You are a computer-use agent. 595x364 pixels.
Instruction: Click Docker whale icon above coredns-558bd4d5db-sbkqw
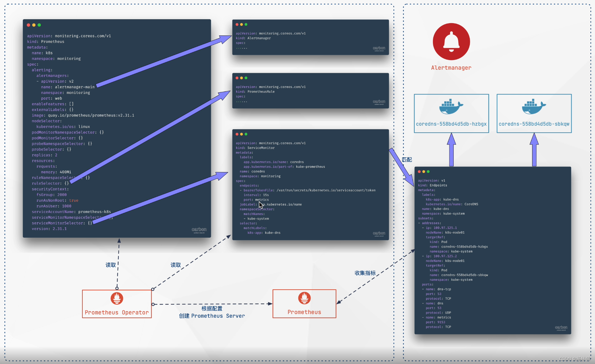[x=534, y=107]
